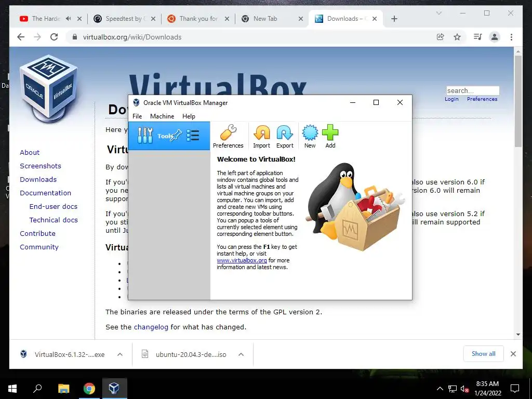Open the Help menu in VirtualBox Manager
The height and width of the screenshot is (399, 532).
click(189, 116)
